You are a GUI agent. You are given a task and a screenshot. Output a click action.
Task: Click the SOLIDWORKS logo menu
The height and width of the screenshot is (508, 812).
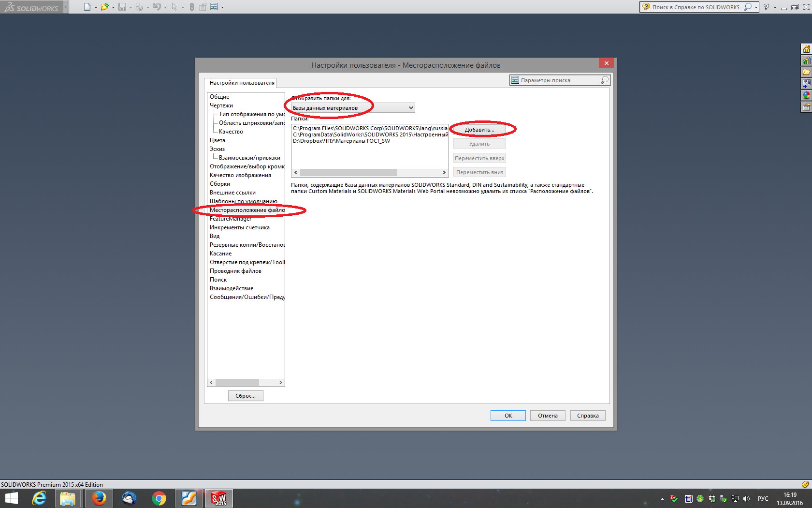[x=31, y=7]
